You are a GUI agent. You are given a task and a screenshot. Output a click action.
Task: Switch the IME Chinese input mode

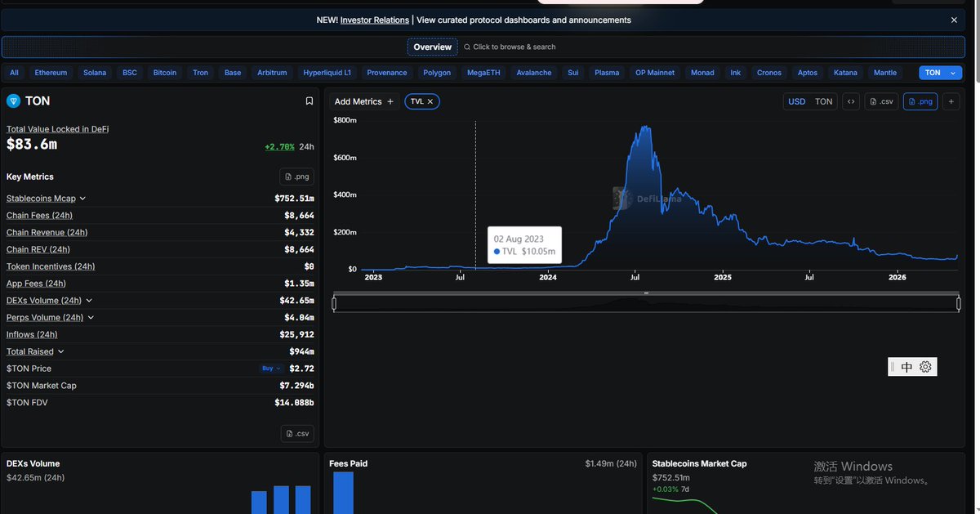pyautogui.click(x=906, y=367)
